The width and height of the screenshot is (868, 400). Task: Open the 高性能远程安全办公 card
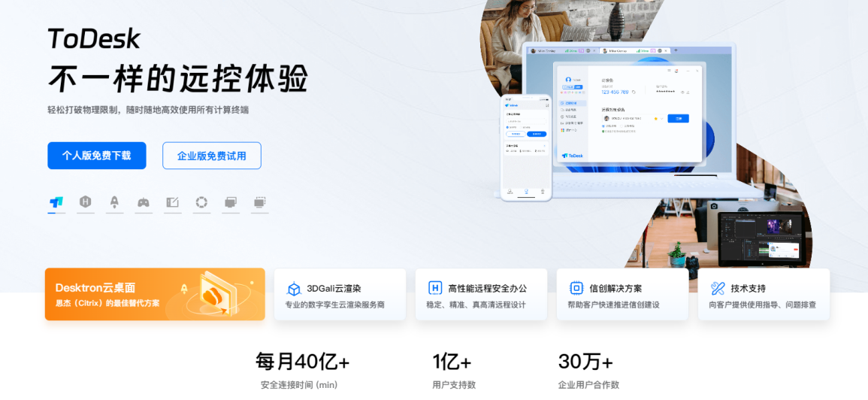pos(481,295)
